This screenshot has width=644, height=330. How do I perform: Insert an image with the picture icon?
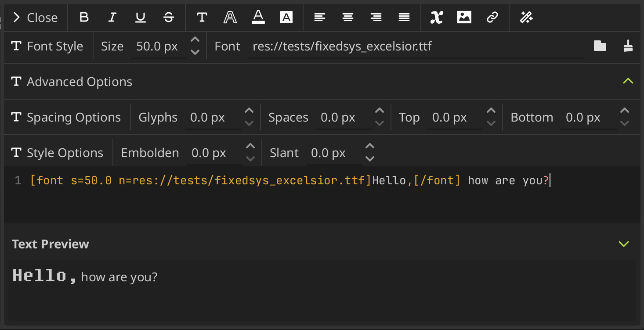point(464,18)
